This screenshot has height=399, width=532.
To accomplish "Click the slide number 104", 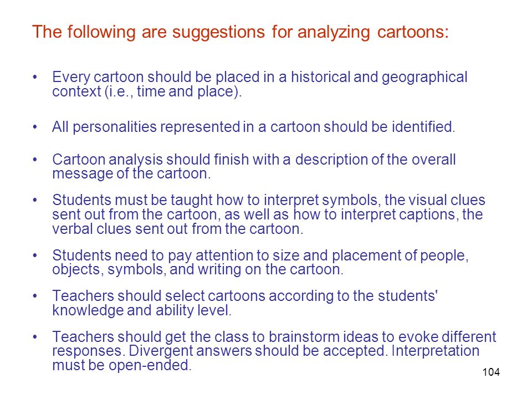I will [x=490, y=372].
